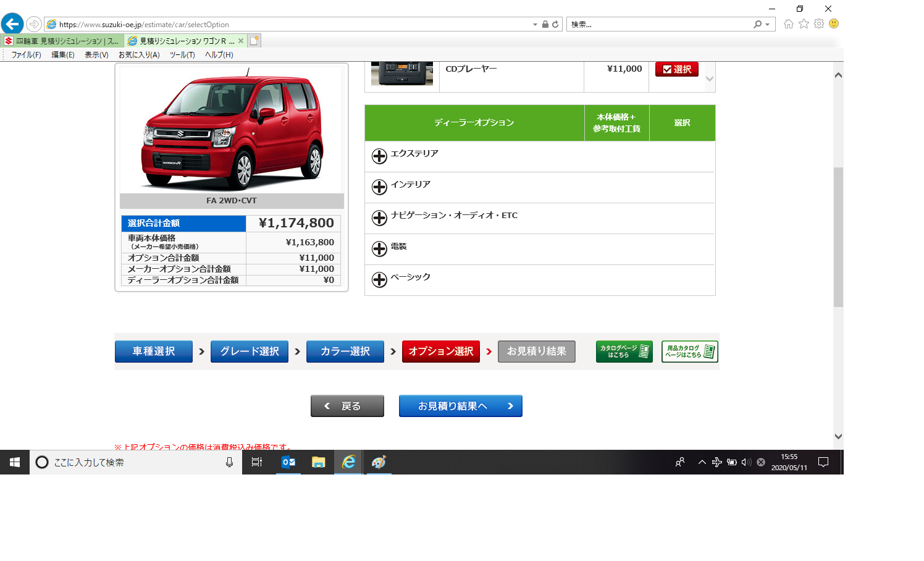Open favorites with the star icon
The height and width of the screenshot is (561, 924).
click(804, 23)
